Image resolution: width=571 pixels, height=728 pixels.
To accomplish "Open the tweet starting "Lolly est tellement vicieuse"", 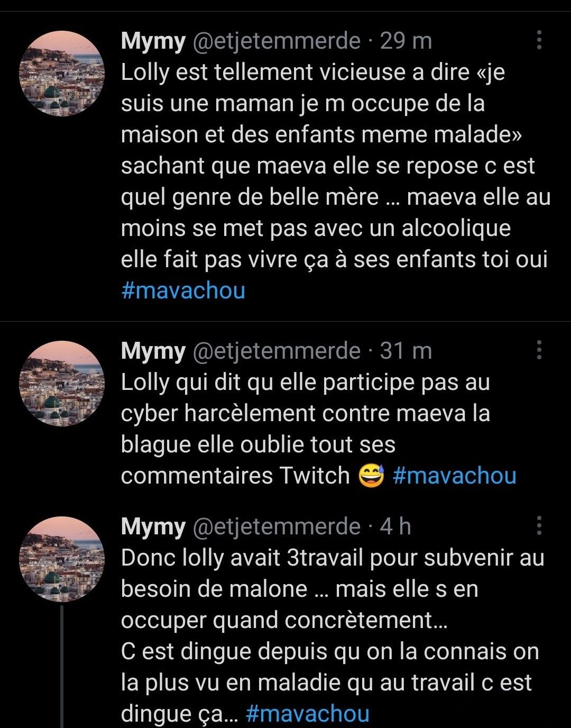I will 328,166.
